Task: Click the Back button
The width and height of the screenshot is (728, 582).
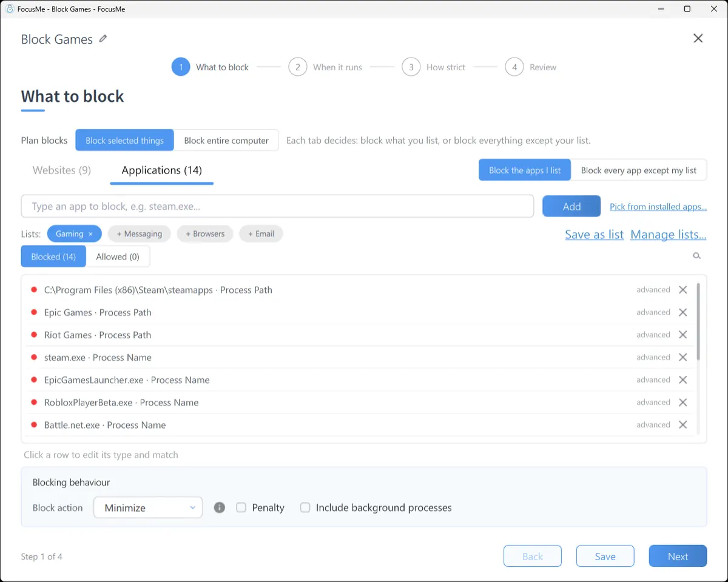Action: pos(533,556)
